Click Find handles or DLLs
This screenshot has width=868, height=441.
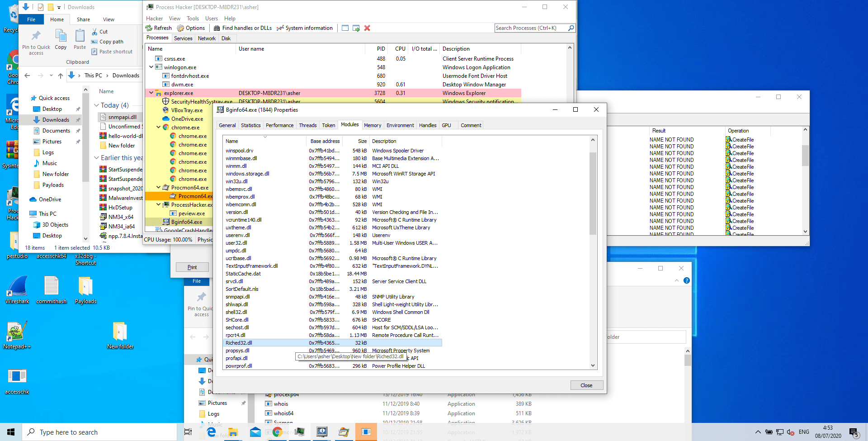pos(243,28)
